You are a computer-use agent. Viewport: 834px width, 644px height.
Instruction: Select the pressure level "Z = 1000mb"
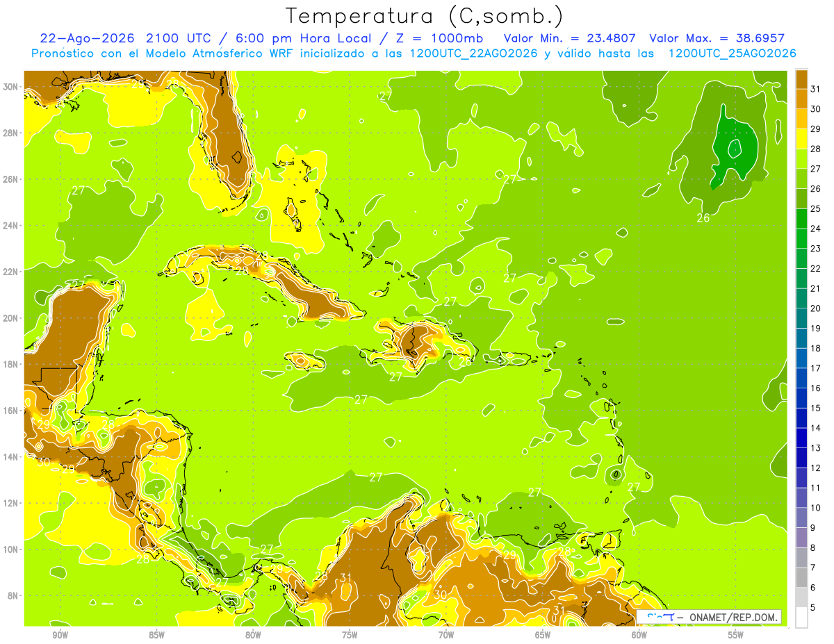pyautogui.click(x=440, y=38)
